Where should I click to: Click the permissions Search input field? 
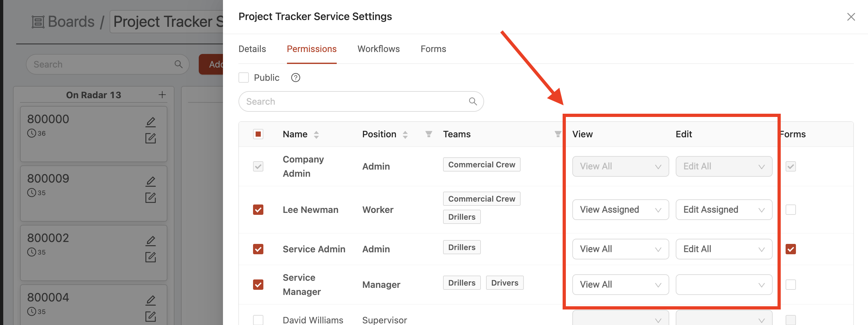tap(361, 101)
